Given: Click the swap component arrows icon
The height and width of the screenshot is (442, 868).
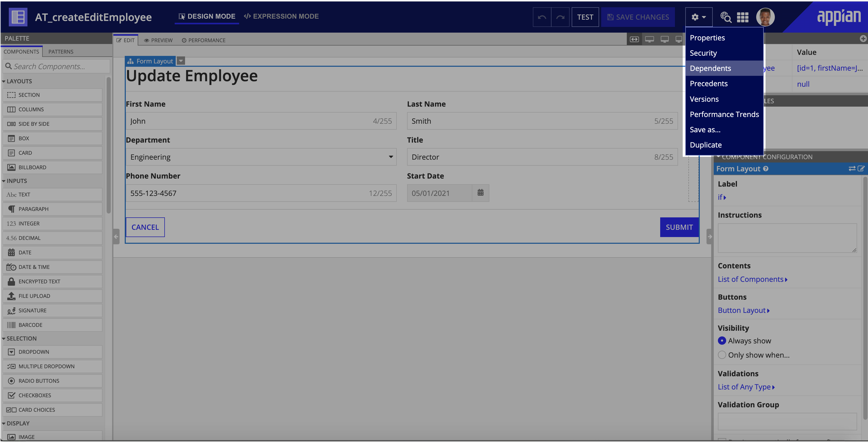Looking at the screenshot, I should tap(852, 168).
